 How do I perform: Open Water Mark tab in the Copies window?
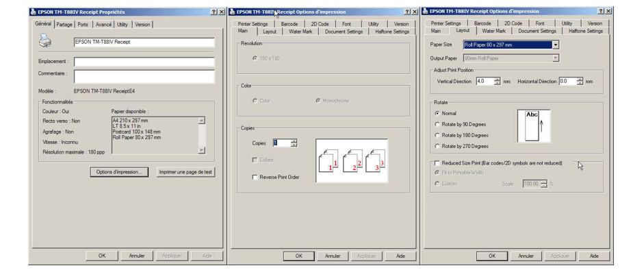(x=300, y=32)
